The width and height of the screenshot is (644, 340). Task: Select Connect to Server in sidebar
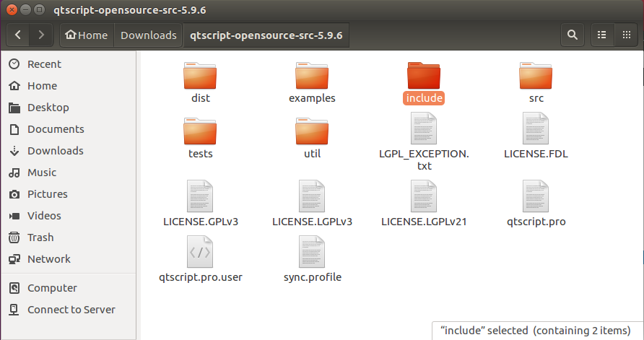pyautogui.click(x=71, y=310)
